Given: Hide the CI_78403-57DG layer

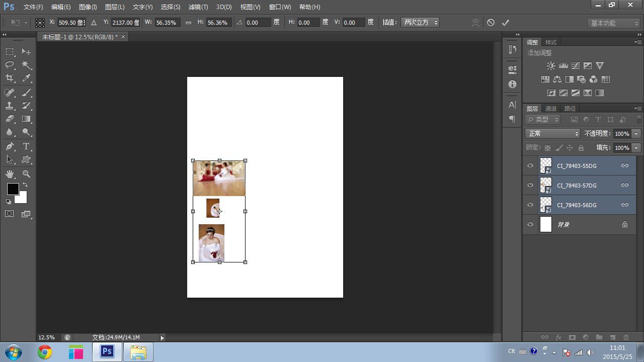Looking at the screenshot, I should tap(530, 185).
